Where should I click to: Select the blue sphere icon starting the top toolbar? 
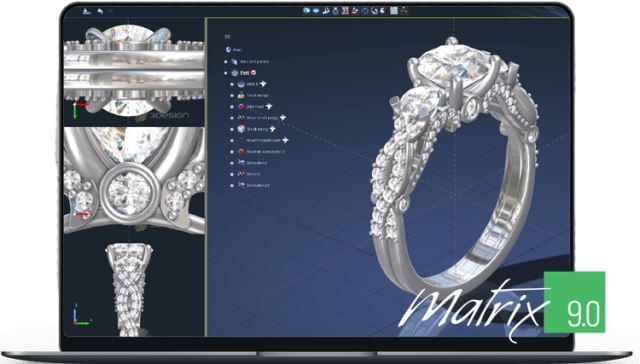click(x=306, y=11)
